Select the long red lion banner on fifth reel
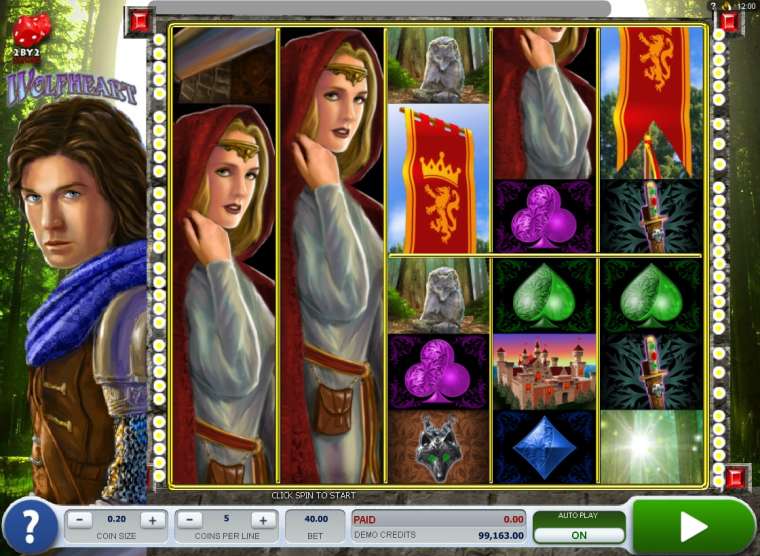The height and width of the screenshot is (556, 760). 651,103
